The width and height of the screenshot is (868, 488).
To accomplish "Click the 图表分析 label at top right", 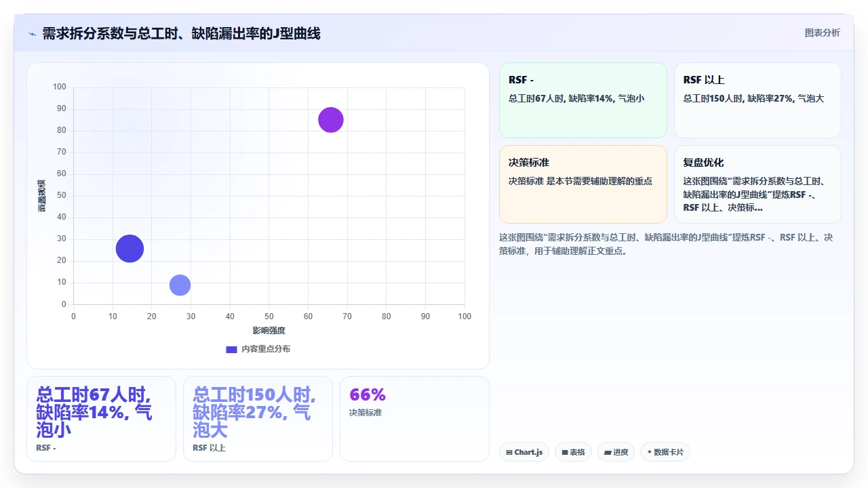I will coord(822,33).
